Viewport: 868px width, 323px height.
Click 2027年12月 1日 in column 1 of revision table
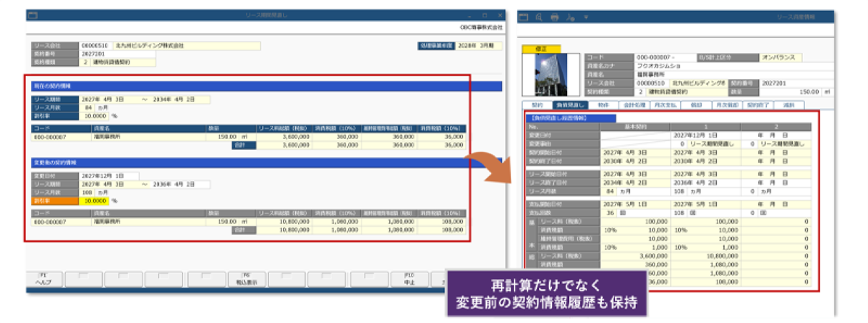click(705, 135)
